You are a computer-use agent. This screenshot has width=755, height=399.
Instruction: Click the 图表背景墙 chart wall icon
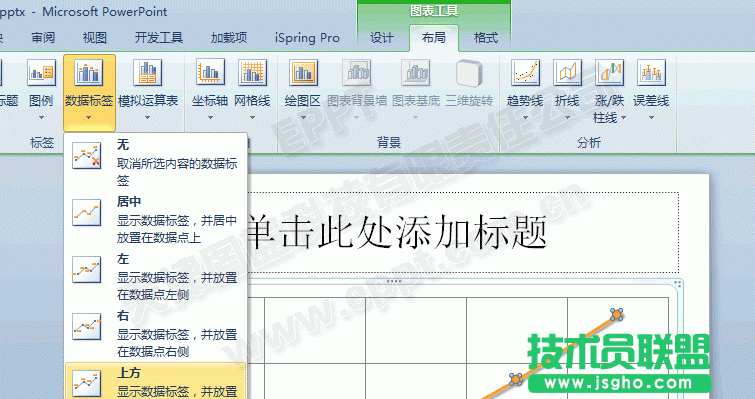(x=357, y=73)
